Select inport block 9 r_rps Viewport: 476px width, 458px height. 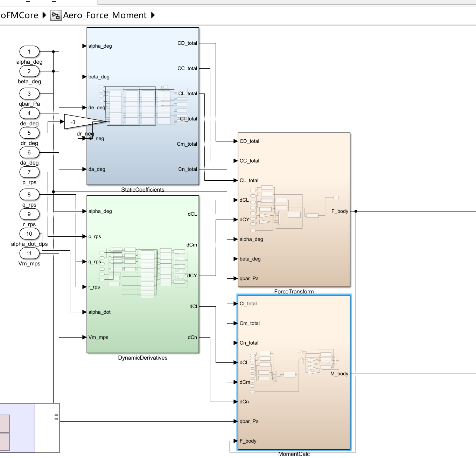coord(29,214)
